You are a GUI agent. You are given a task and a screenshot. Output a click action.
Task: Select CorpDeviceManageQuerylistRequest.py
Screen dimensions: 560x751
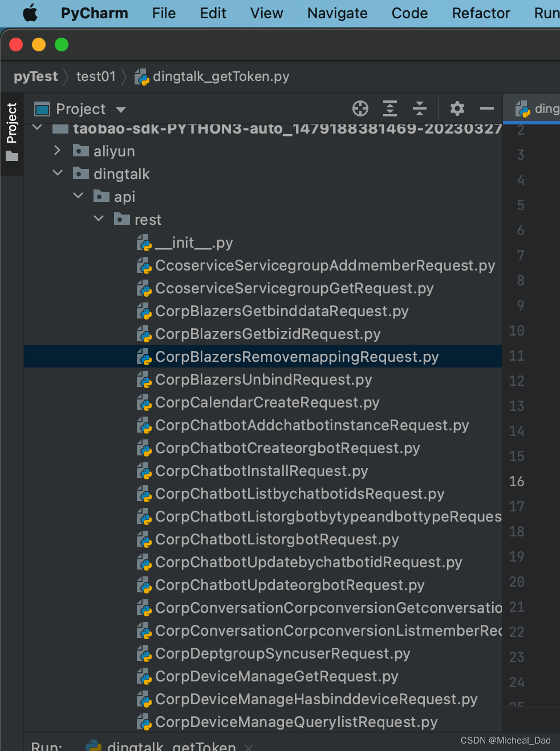click(297, 722)
